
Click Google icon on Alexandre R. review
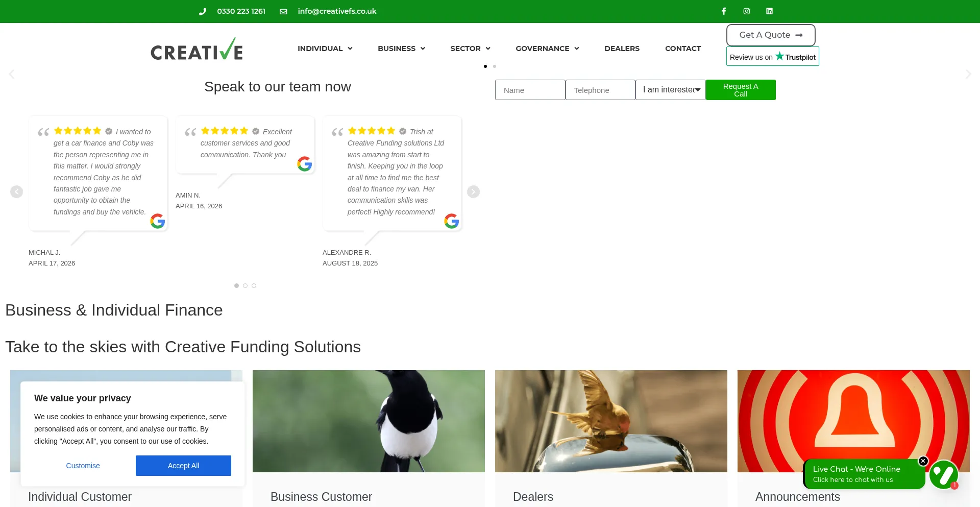click(x=452, y=221)
